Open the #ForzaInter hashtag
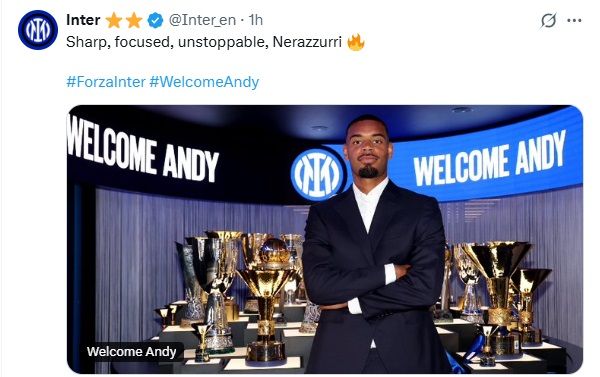 pos(106,82)
